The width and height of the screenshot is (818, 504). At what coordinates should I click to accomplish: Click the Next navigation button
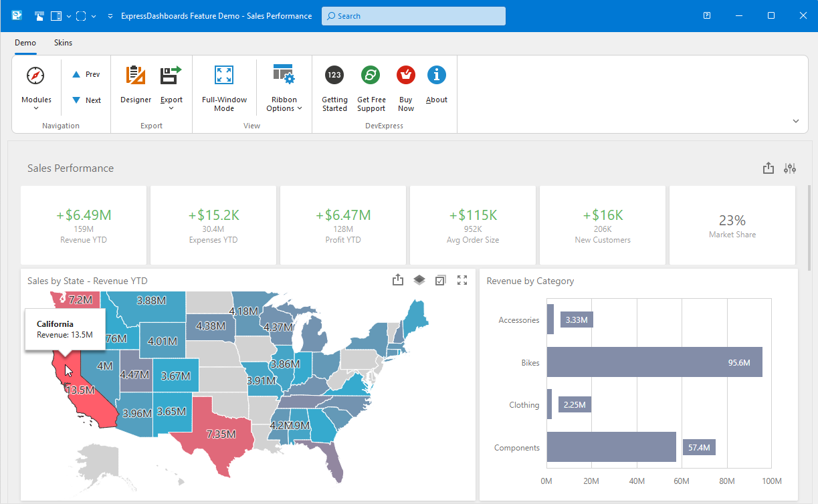point(86,100)
